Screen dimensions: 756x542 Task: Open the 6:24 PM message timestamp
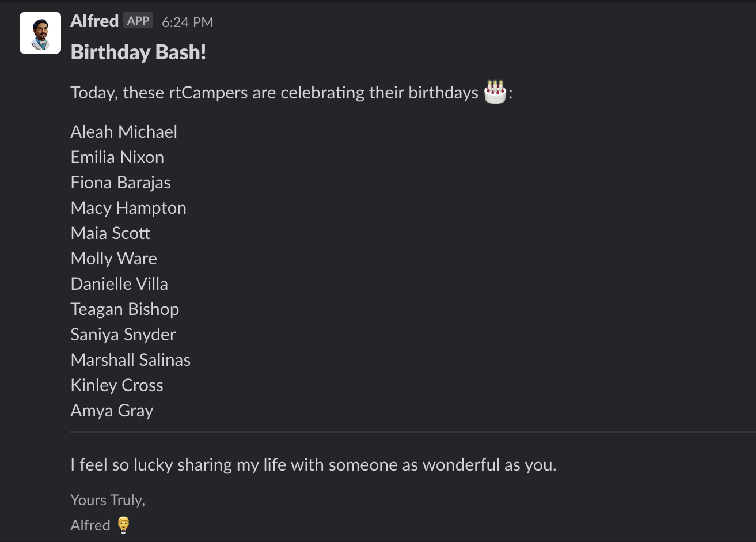click(x=187, y=22)
